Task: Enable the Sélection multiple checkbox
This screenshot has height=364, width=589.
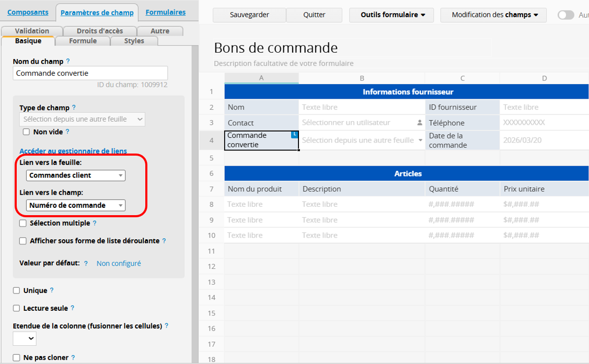Action: pos(23,224)
